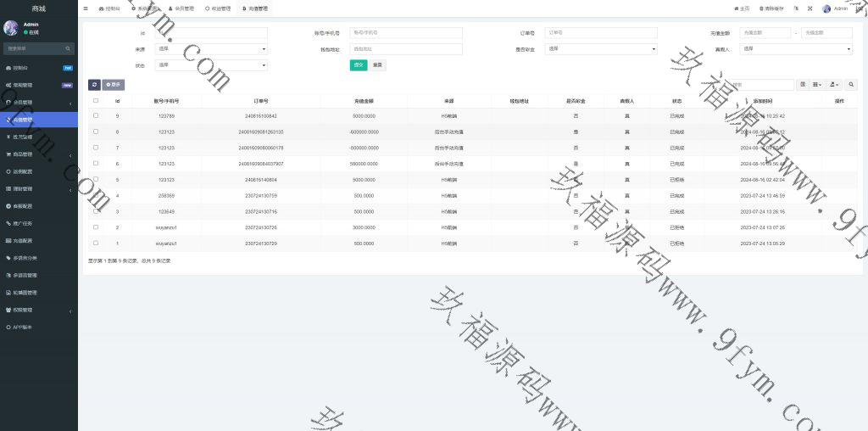Click the 清除缓存 link in top bar
The image size is (868, 431).
770,8
